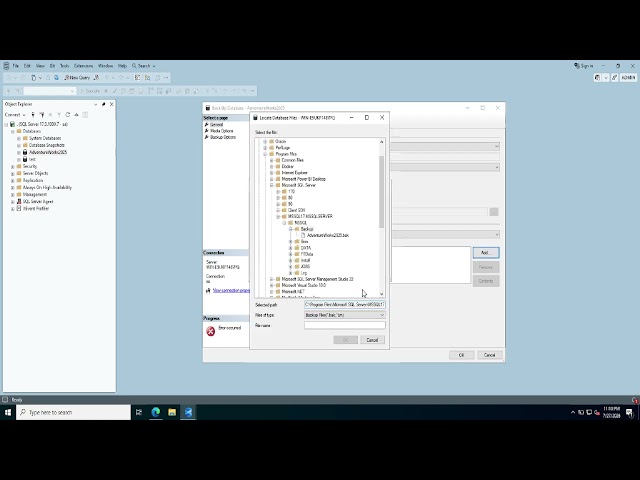Open the File menu
This screenshot has height=480, width=640.
click(x=16, y=66)
